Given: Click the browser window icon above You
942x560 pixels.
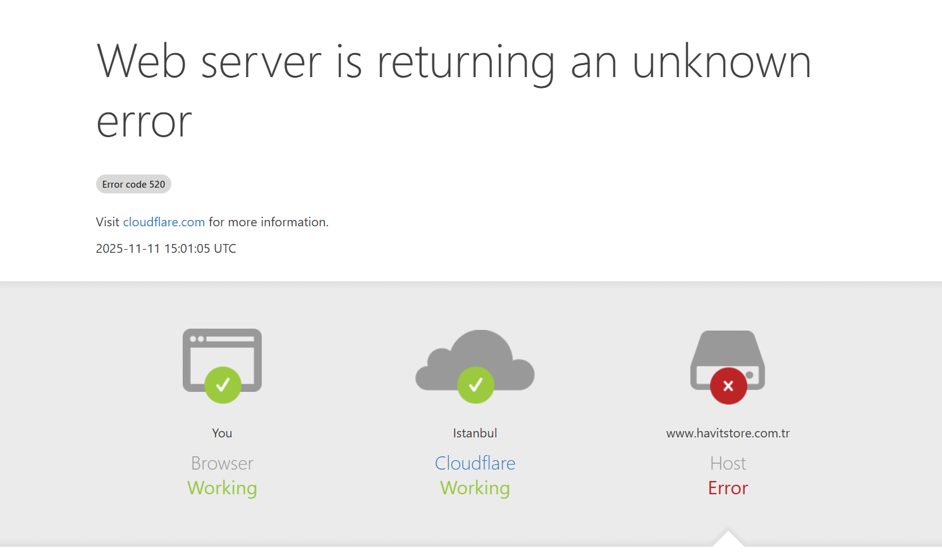Looking at the screenshot, I should click(x=222, y=366).
